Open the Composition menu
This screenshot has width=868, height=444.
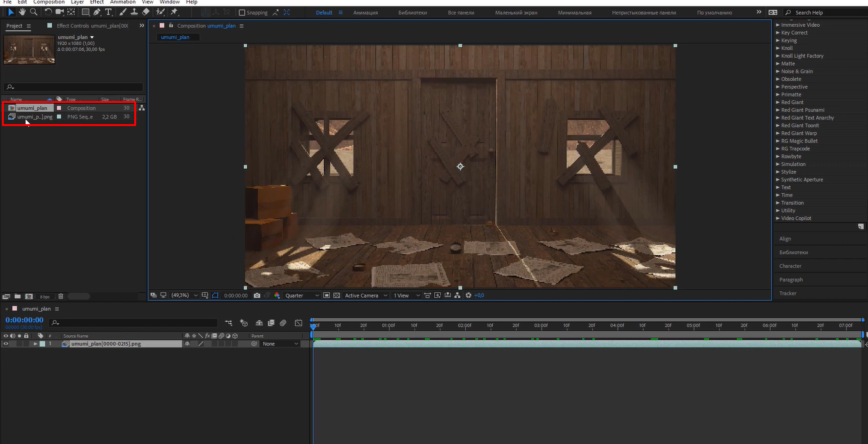(x=49, y=3)
